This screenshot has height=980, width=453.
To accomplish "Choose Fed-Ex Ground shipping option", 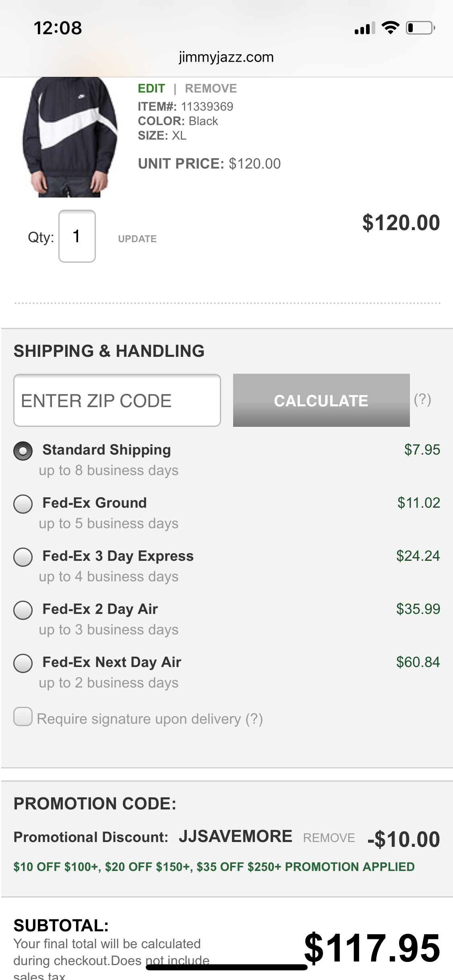I will click(x=23, y=504).
